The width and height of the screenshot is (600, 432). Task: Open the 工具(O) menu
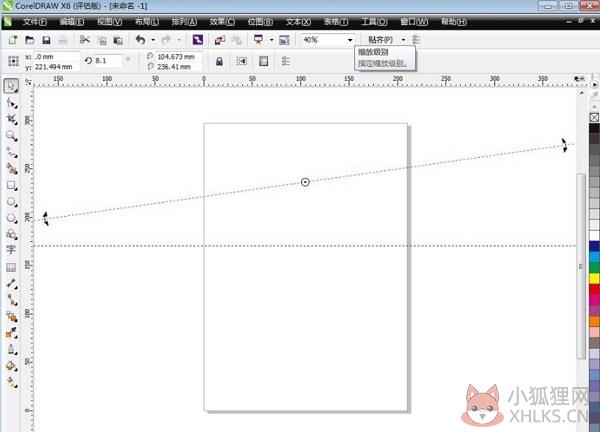374,22
